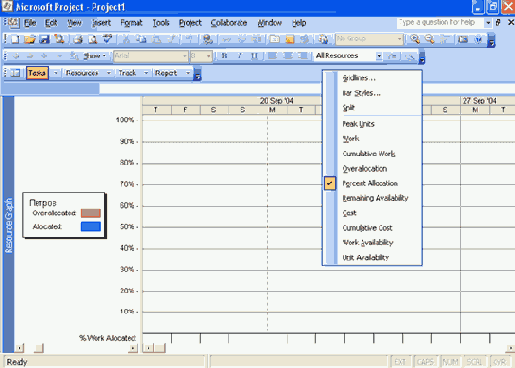Uncheck Percent Allocation in the context menu
This screenshot has width=515, height=368.
(x=370, y=183)
